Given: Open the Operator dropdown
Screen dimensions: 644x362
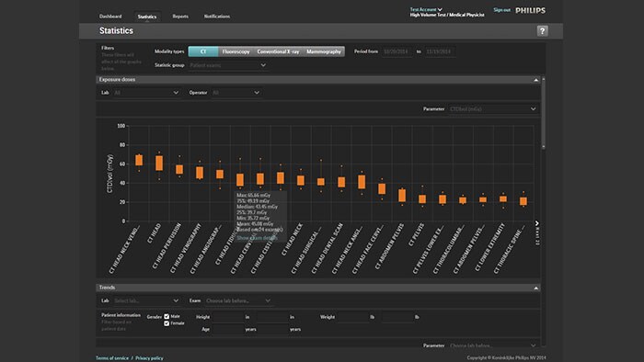Looking at the screenshot, I should tap(236, 93).
